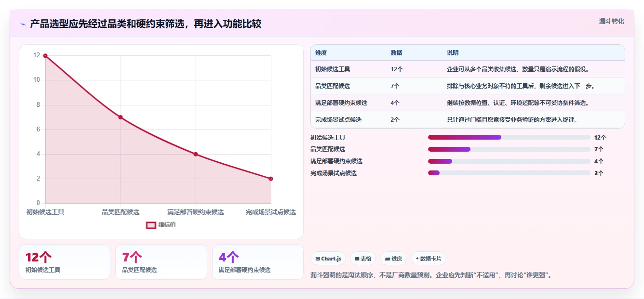This screenshot has height=299, width=644.
Task: Click progress list label 满足部署硬约束候选
Action: coord(336,161)
